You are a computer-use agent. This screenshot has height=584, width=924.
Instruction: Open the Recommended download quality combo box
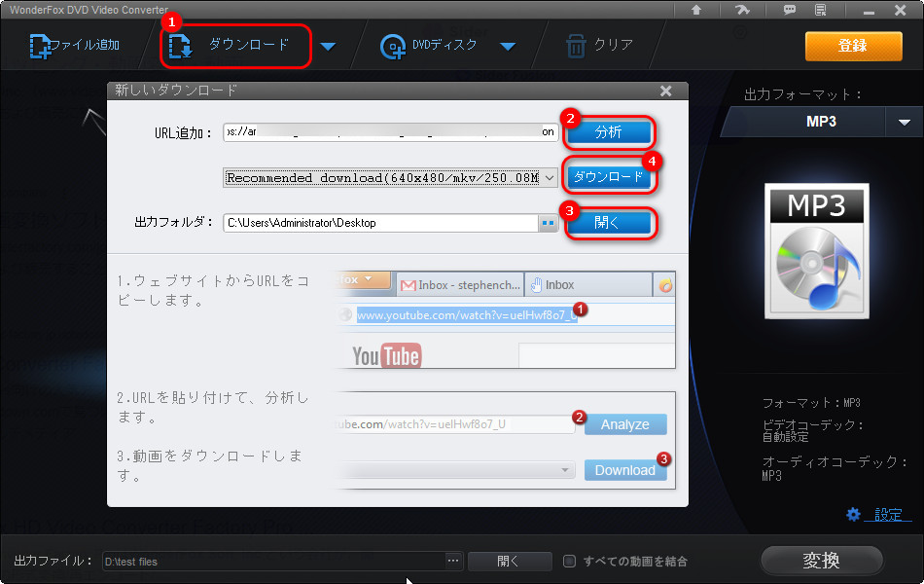tap(390, 178)
